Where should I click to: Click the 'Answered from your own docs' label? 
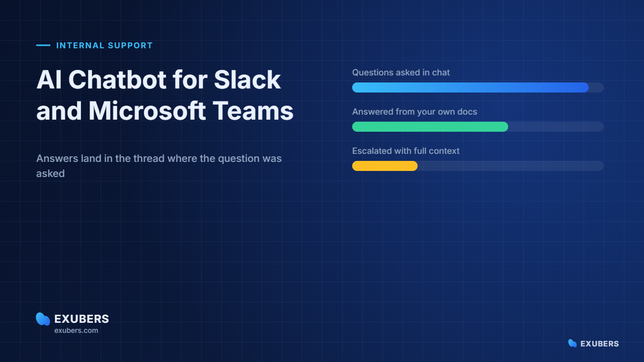(x=415, y=112)
